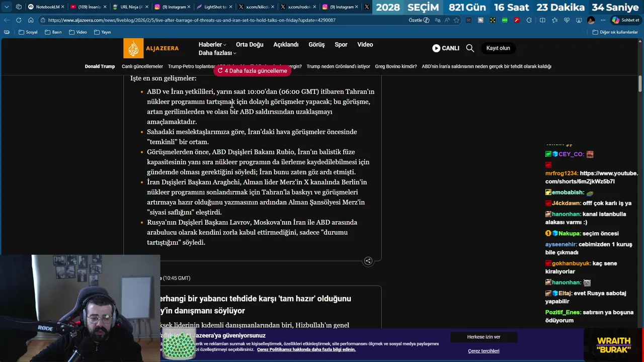This screenshot has width=644, height=362.
Task: Open Trump neden Grönland'ı istiyor link
Action: (x=338, y=66)
